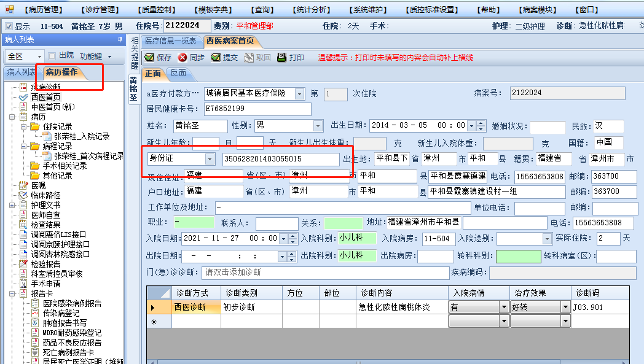Image resolution: width=644 pixels, height=364 pixels.
Task: Select 西医首页 in the tree
Action: [46, 97]
